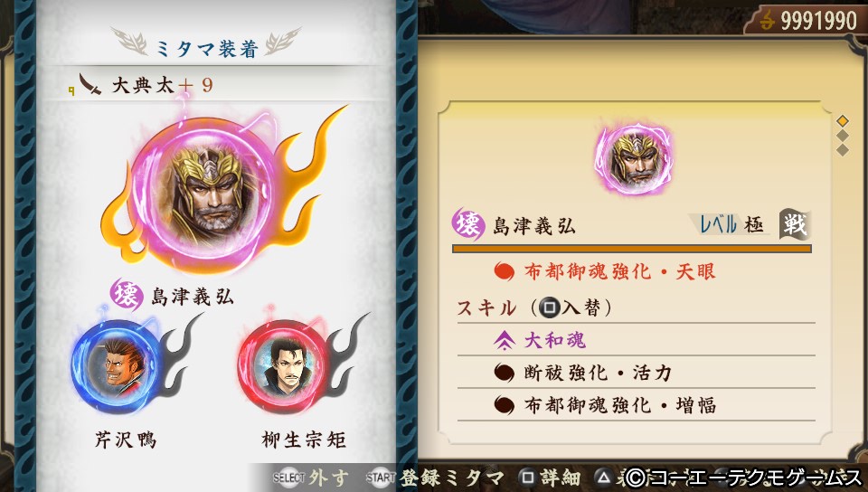Select the red 柳生宗矩 mitama orb

click(x=283, y=365)
